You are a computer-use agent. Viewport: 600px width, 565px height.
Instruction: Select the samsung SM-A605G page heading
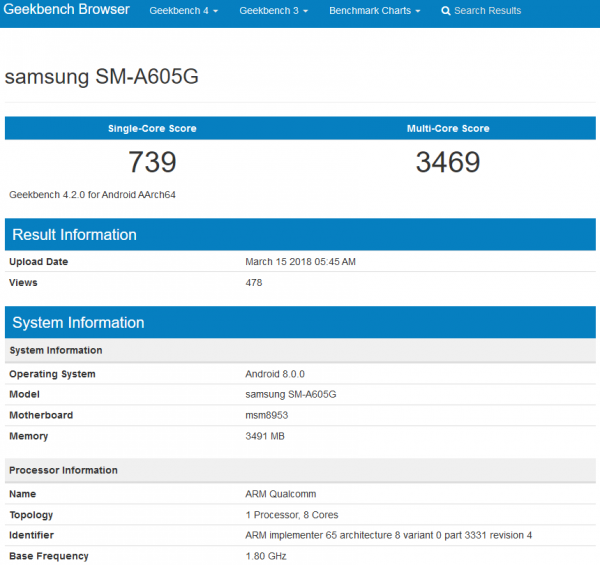click(101, 77)
